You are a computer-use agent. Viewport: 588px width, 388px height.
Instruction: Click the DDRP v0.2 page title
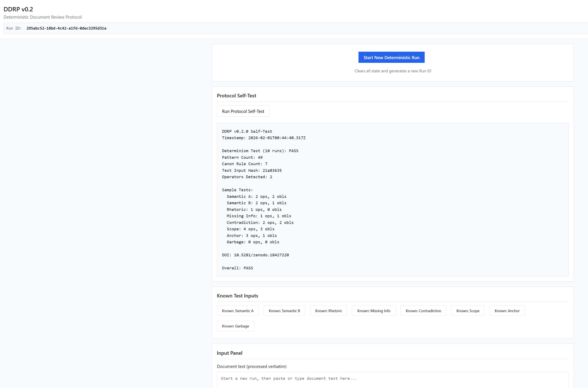[18, 9]
